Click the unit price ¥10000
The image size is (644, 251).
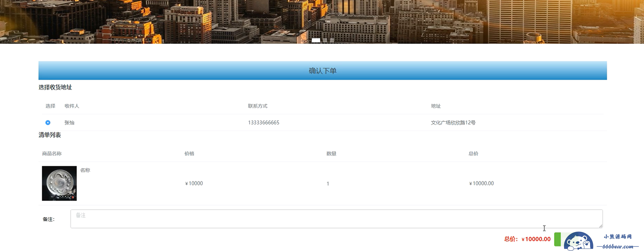click(194, 184)
